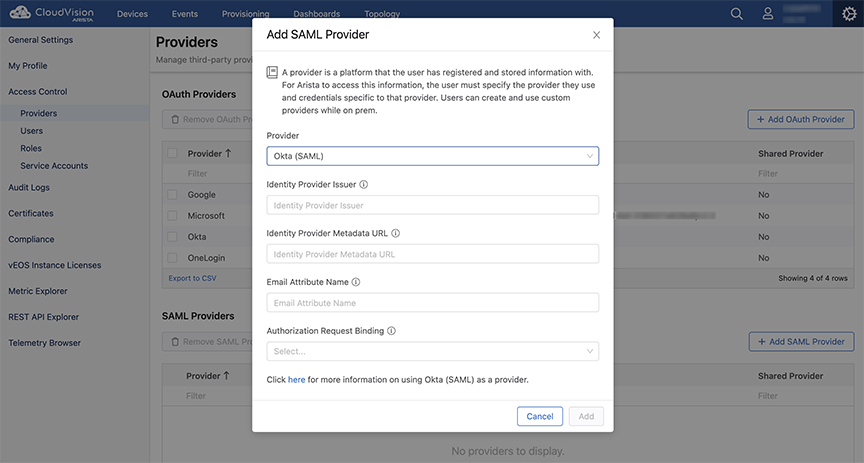Image resolution: width=864 pixels, height=463 pixels.
Task: Click info icon beside Identity Provider Metadata URL
Action: [x=396, y=233]
